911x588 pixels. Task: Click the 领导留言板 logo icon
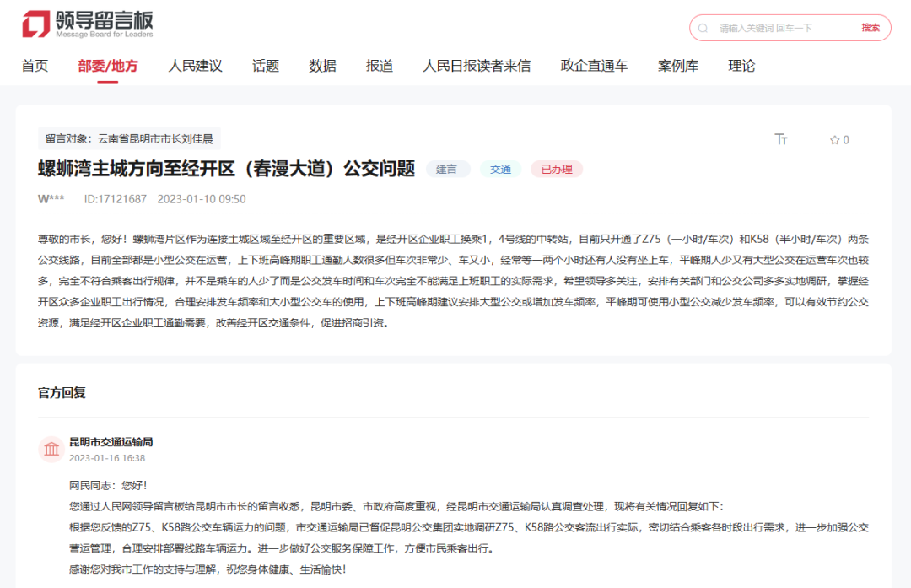coord(35,22)
